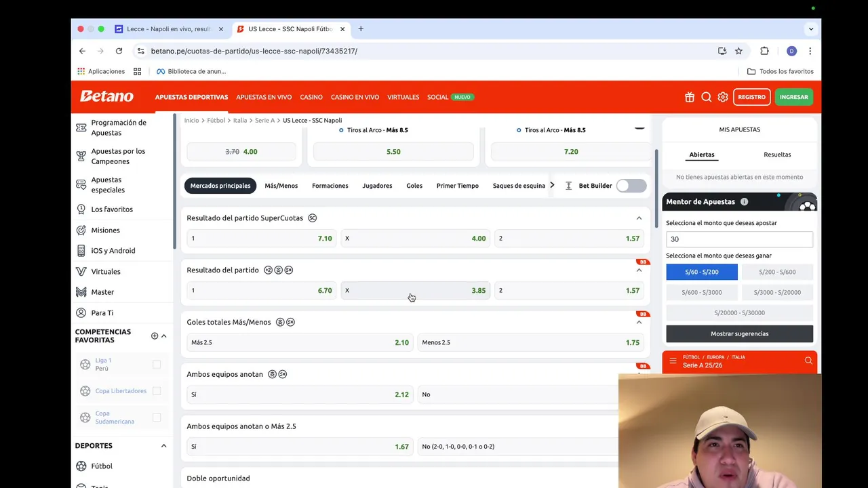The width and height of the screenshot is (868, 488).
Task: Click the browser address bar URL
Action: point(254,51)
